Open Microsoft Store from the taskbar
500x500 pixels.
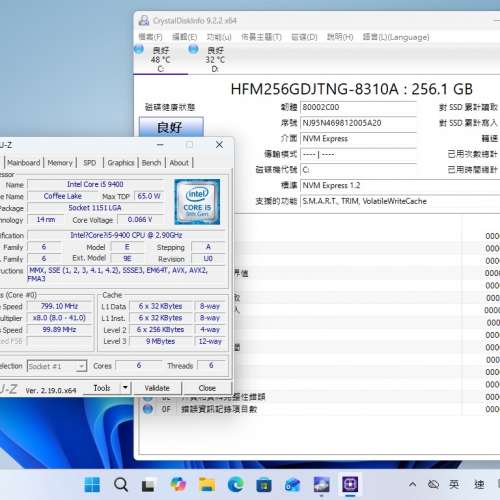click(x=264, y=485)
